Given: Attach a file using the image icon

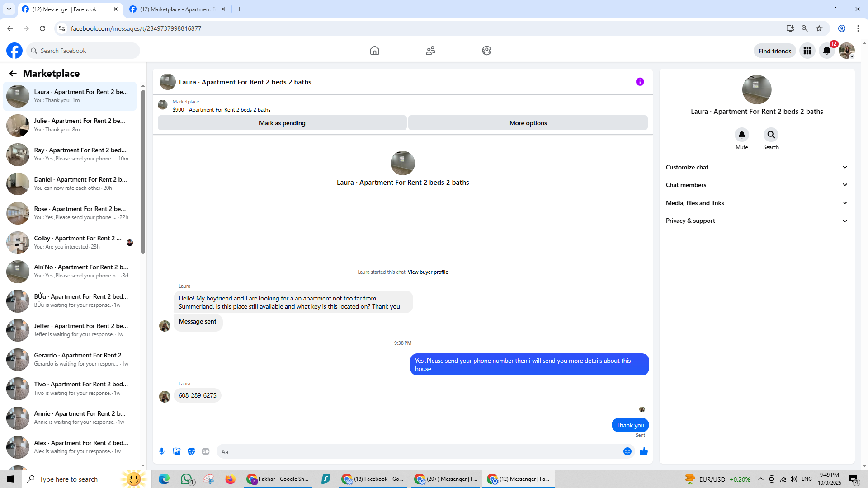Looking at the screenshot, I should pos(177,451).
